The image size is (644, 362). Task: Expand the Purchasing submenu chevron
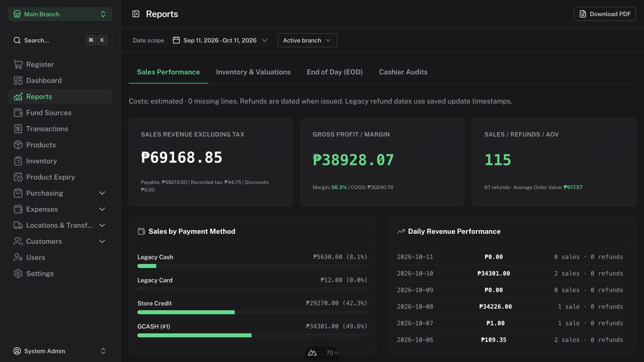[x=102, y=193]
